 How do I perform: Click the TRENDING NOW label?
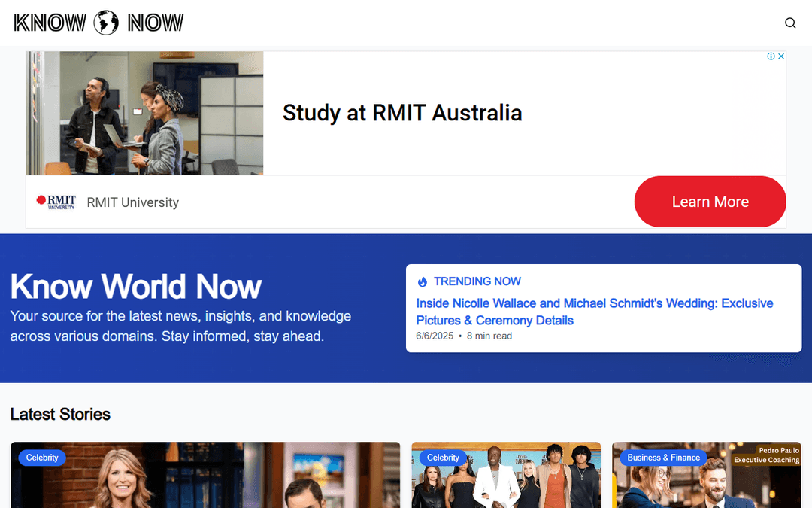click(x=477, y=281)
